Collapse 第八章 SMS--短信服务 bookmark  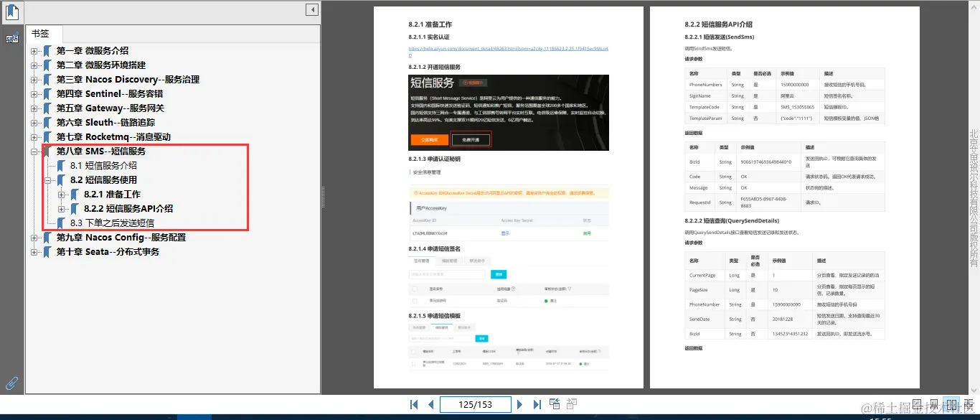coord(34,151)
